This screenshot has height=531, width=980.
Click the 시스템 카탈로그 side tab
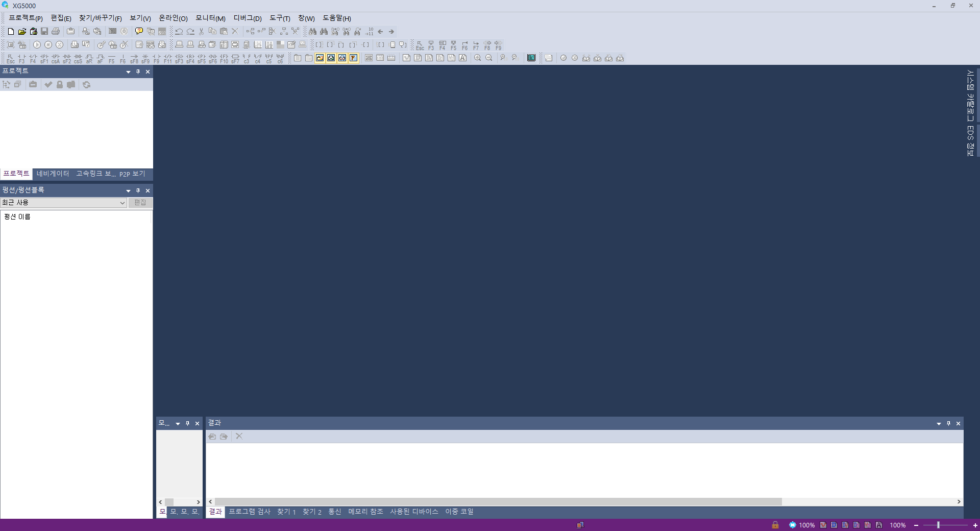970,95
